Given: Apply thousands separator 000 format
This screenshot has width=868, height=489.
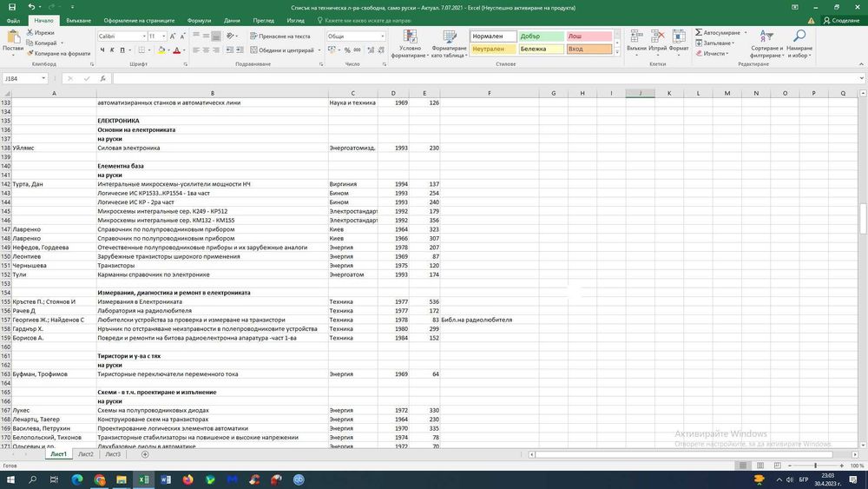Looking at the screenshot, I should pos(357,50).
